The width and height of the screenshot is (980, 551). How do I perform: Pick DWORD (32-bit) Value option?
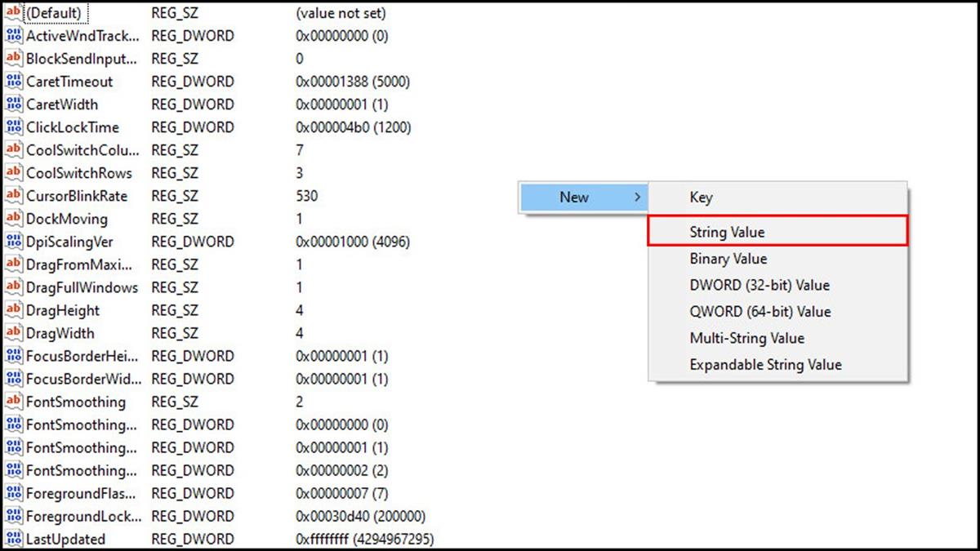click(x=759, y=285)
